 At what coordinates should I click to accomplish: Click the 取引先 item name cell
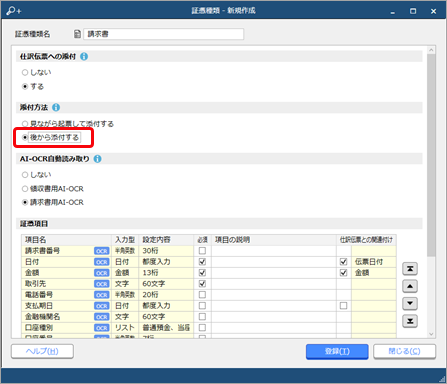coord(66,284)
